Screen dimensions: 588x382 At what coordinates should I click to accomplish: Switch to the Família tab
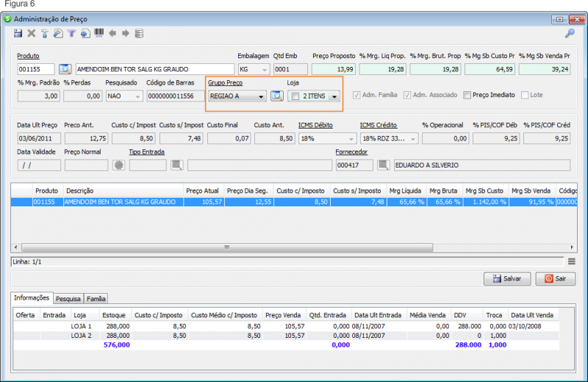(x=96, y=299)
